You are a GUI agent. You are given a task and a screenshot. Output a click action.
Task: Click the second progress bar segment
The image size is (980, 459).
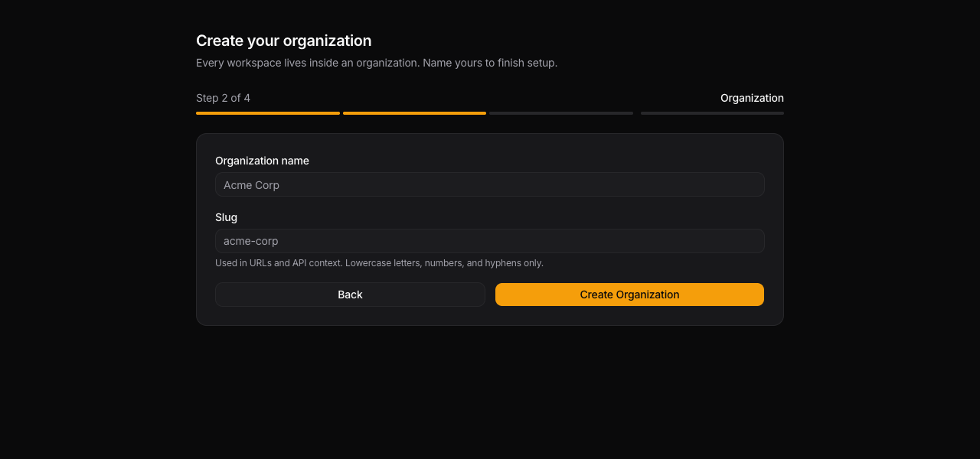tap(414, 113)
